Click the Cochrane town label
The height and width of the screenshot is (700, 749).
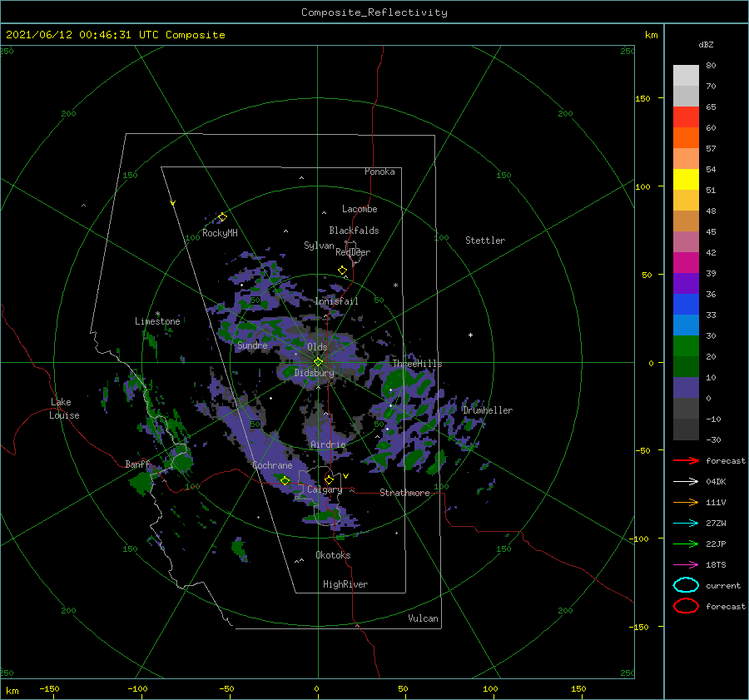point(272,465)
